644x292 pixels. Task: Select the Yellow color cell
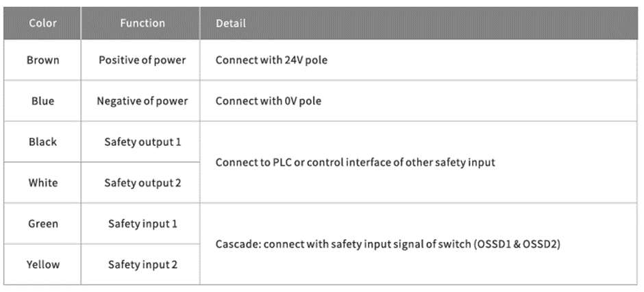coord(42,264)
